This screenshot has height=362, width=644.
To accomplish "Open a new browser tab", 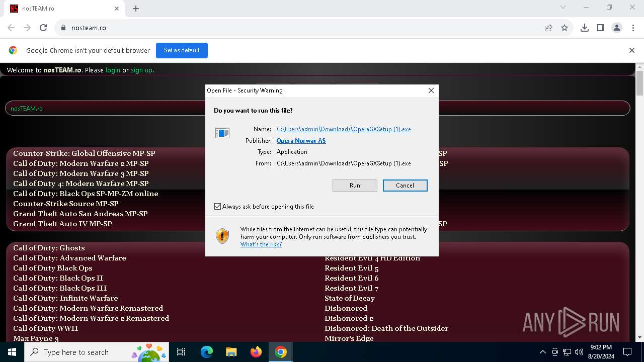I will click(136, 9).
